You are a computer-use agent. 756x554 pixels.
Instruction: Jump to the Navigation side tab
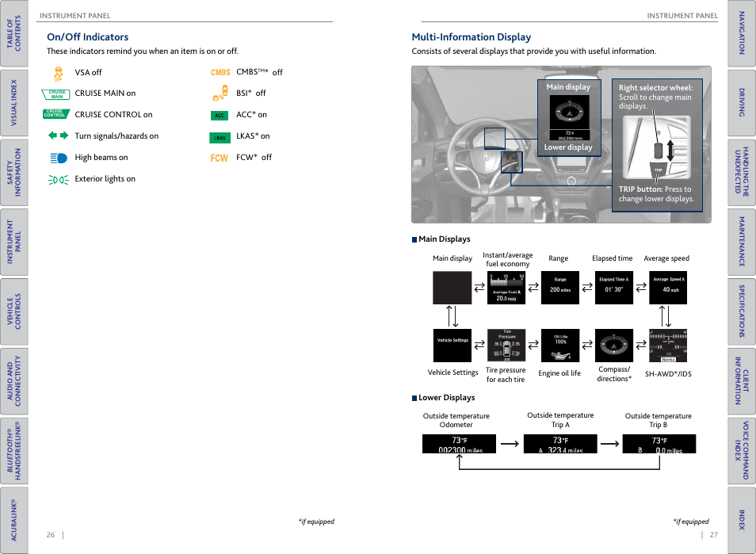742,33
